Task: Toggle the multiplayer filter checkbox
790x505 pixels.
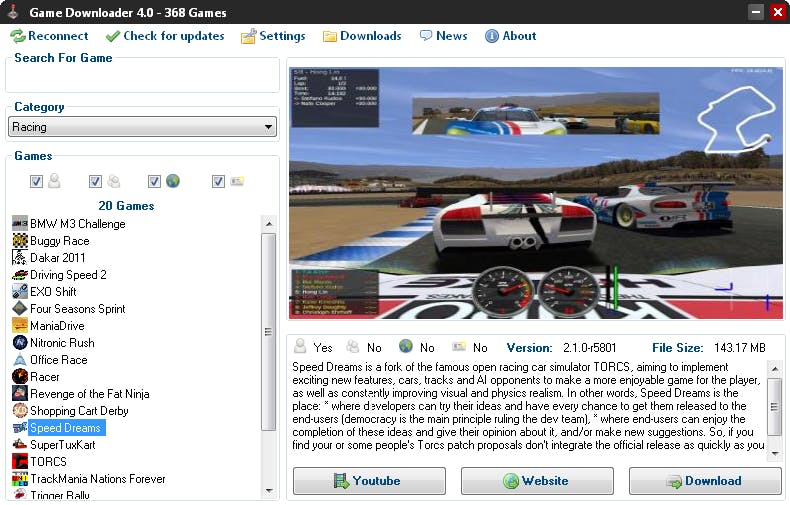Action: [95, 181]
